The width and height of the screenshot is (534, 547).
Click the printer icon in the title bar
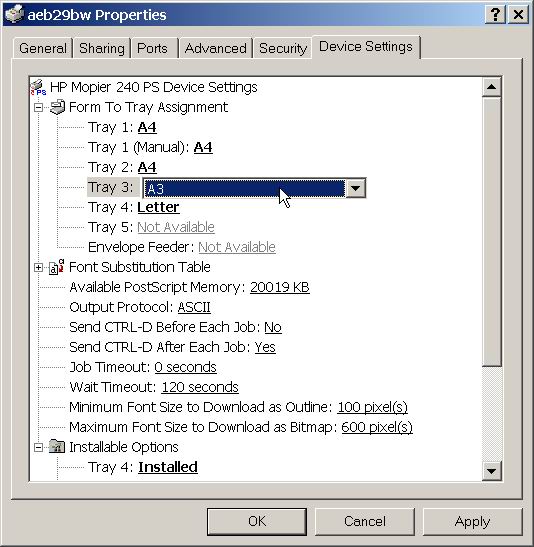(x=15, y=15)
